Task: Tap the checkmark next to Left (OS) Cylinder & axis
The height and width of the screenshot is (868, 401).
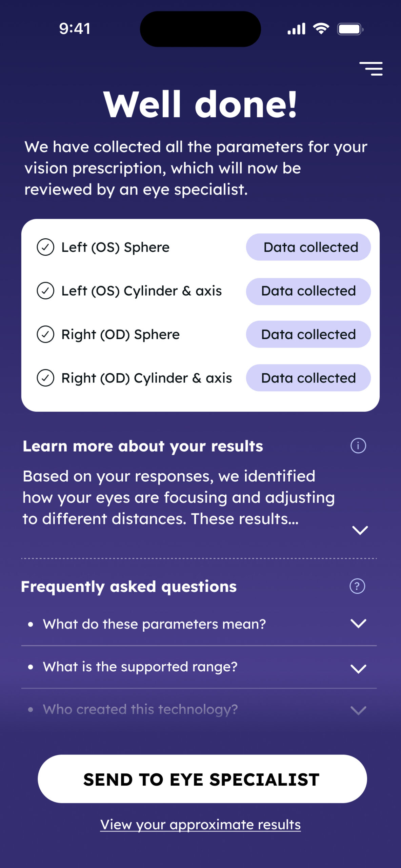Action: (x=45, y=291)
